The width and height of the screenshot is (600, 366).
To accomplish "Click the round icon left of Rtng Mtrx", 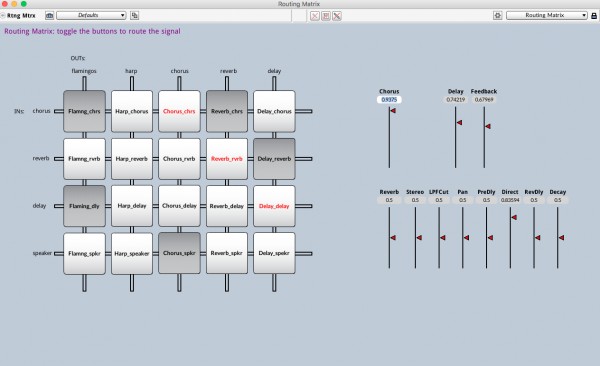I will click(3, 16).
